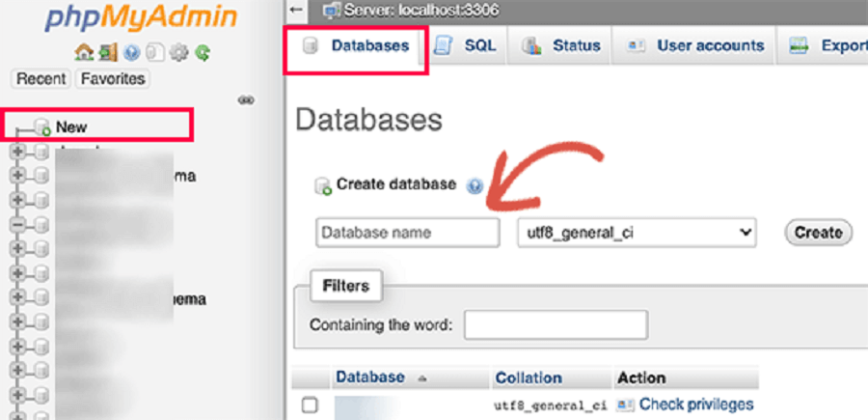Image resolution: width=868 pixels, height=420 pixels.
Task: Click the 'Containing the word' filter box
Action: [556, 324]
